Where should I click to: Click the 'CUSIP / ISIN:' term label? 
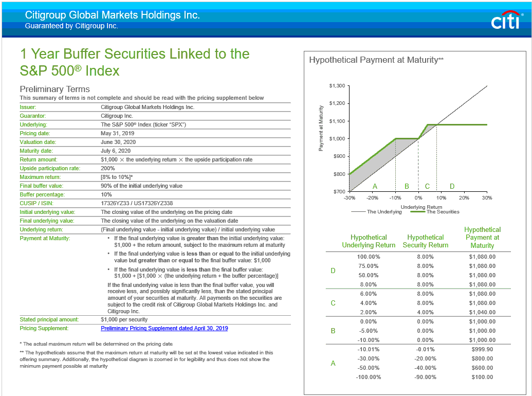(x=37, y=203)
